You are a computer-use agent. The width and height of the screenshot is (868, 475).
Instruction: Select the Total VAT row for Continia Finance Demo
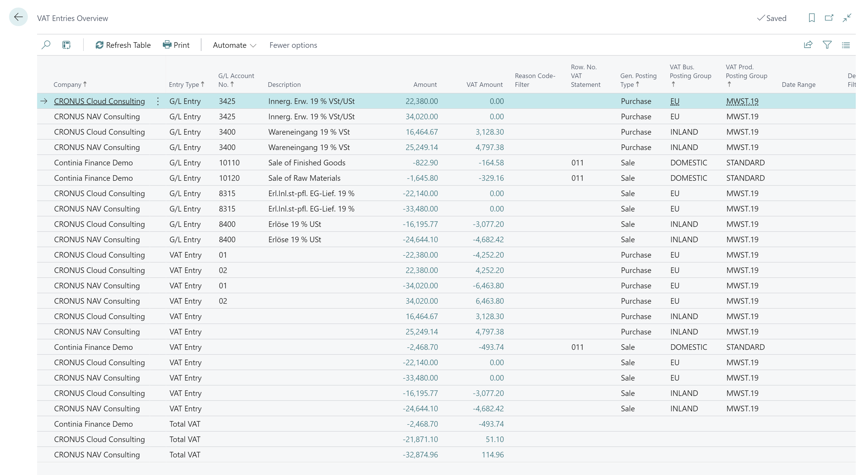click(446, 424)
